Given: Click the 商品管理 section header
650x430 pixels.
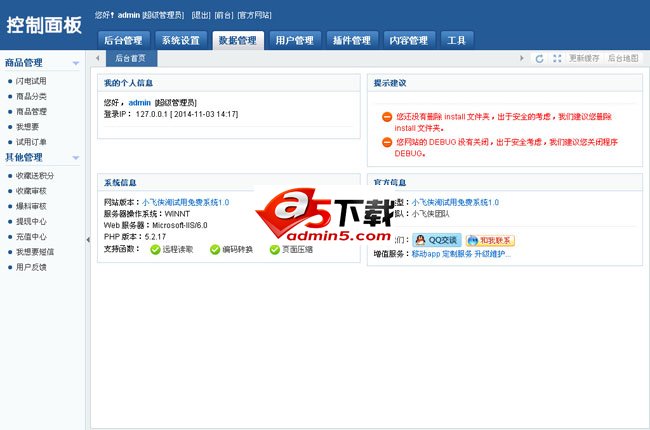Looking at the screenshot, I should (24, 63).
